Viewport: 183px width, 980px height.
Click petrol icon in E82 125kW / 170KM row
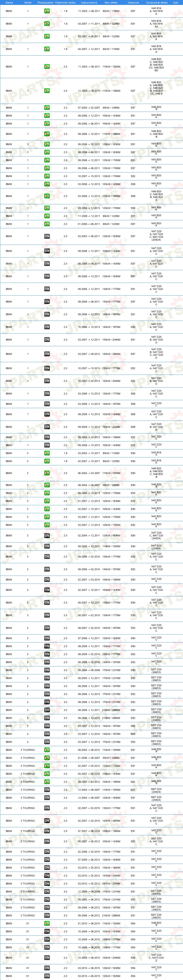[47, 176]
